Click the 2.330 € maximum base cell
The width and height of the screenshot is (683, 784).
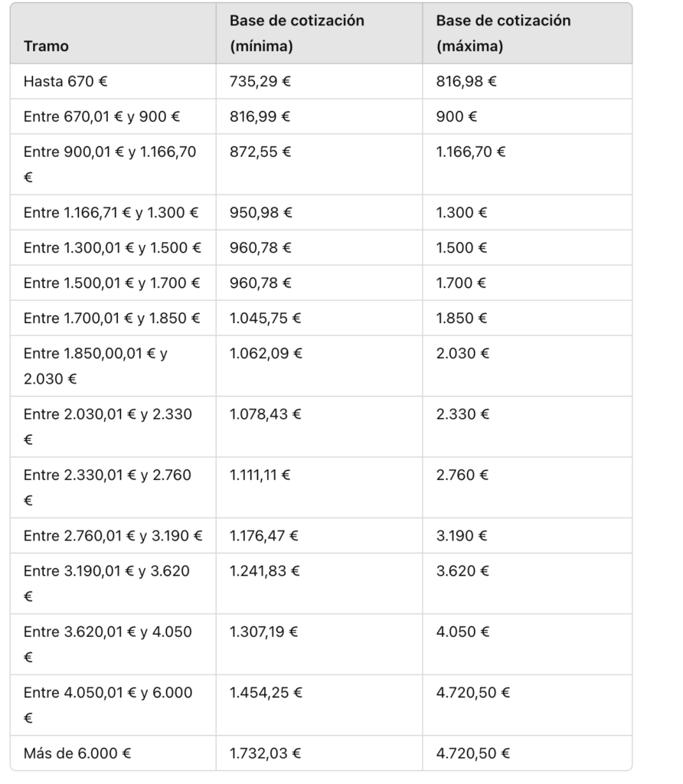(x=462, y=414)
